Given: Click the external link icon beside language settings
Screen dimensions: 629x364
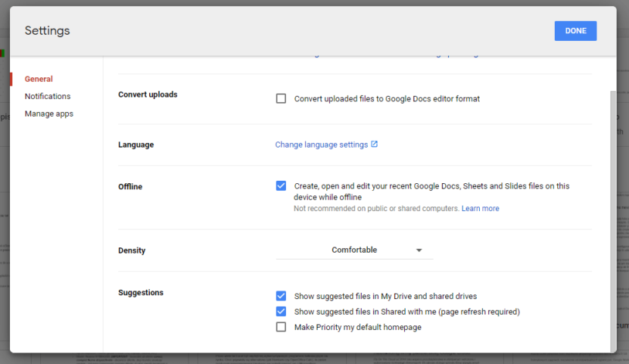Looking at the screenshot, I should pos(375,145).
